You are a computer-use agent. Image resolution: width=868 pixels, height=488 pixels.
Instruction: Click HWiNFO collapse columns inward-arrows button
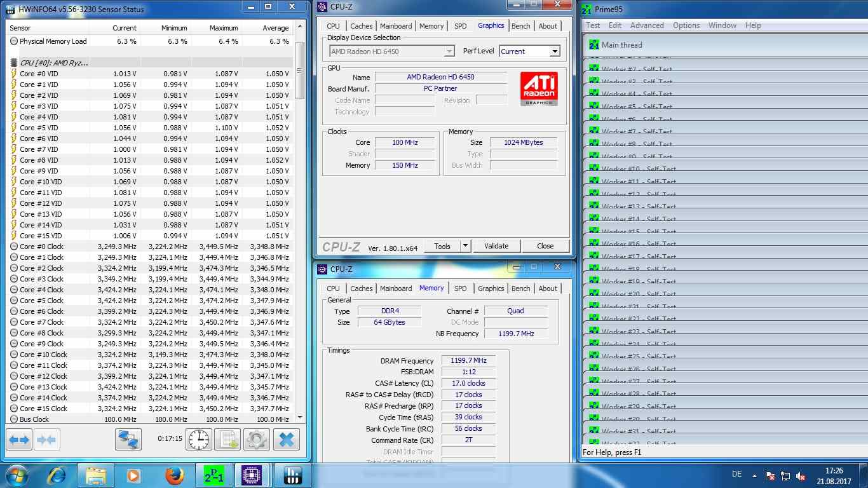[46, 439]
